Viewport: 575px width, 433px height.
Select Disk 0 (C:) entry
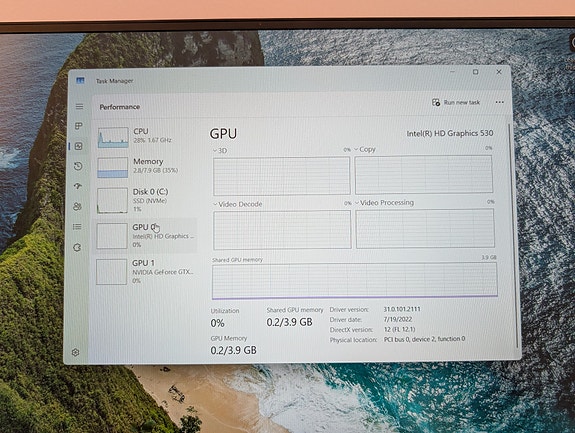[x=146, y=200]
